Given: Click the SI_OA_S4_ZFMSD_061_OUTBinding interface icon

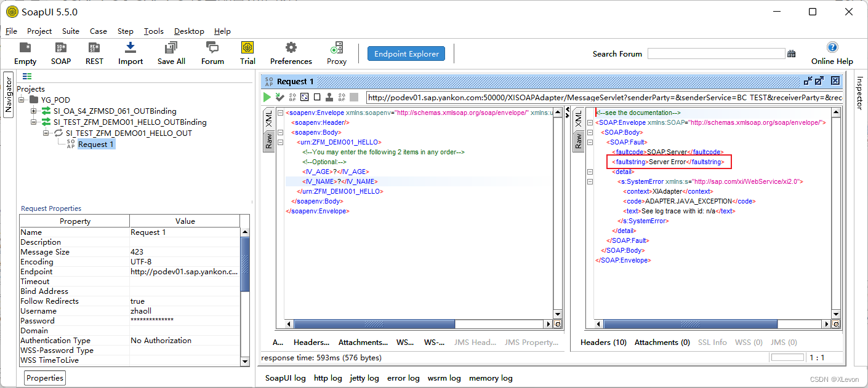Looking at the screenshot, I should (x=46, y=111).
